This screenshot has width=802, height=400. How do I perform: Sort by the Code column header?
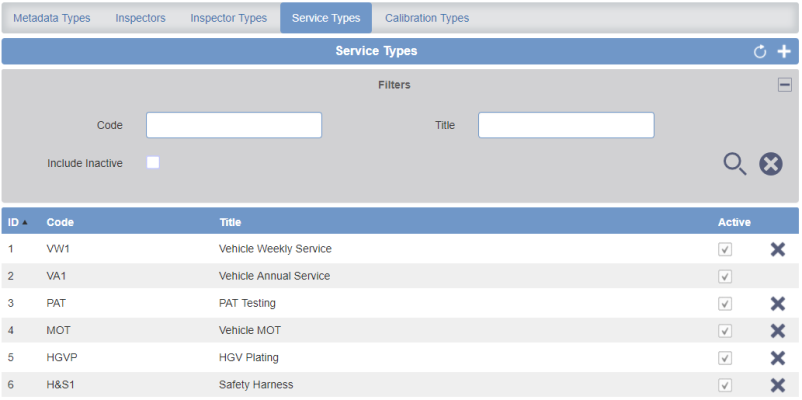60,223
